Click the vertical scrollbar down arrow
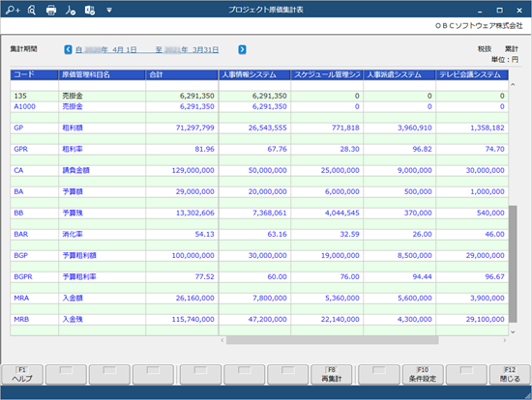This screenshot has height=400, width=532. 513,331
